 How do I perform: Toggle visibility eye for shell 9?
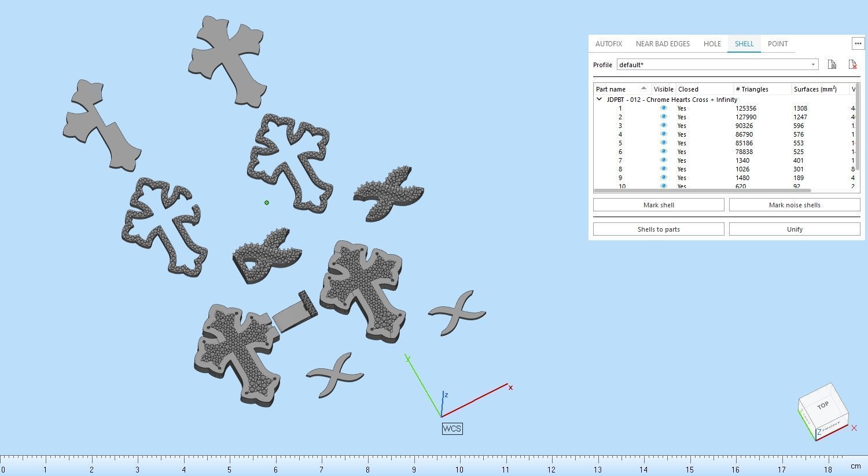(x=664, y=178)
